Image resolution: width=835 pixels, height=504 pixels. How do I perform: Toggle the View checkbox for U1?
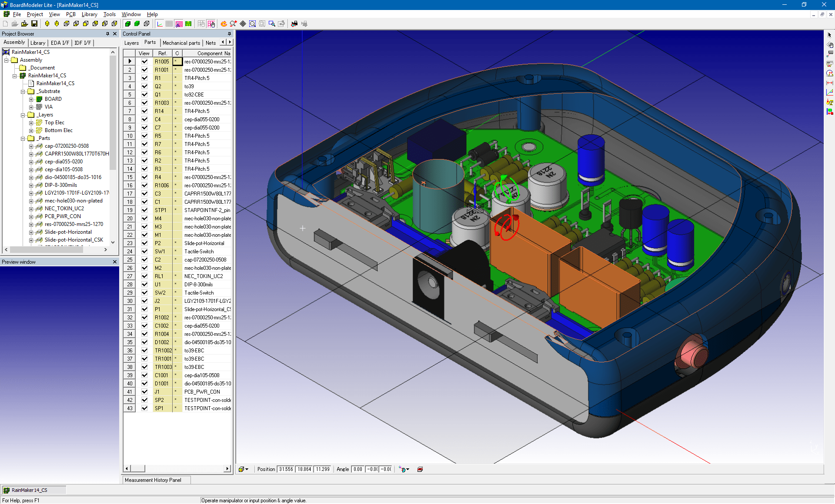tap(144, 285)
